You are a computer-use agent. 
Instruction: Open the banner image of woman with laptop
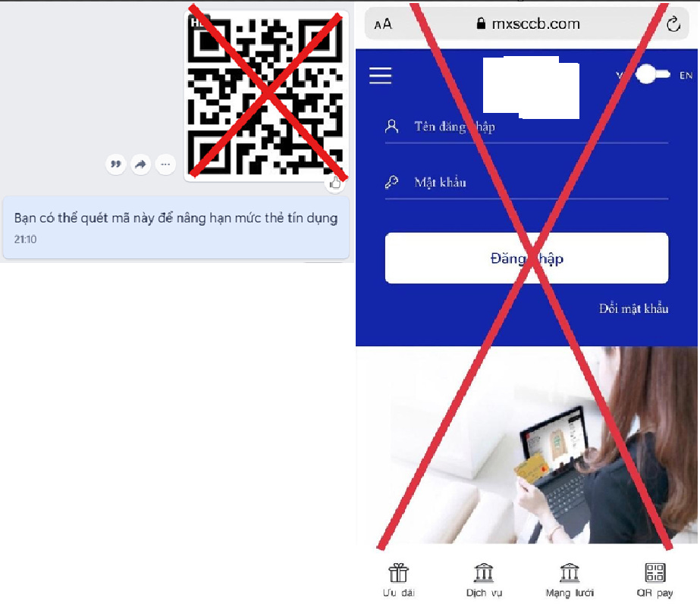[x=527, y=445]
